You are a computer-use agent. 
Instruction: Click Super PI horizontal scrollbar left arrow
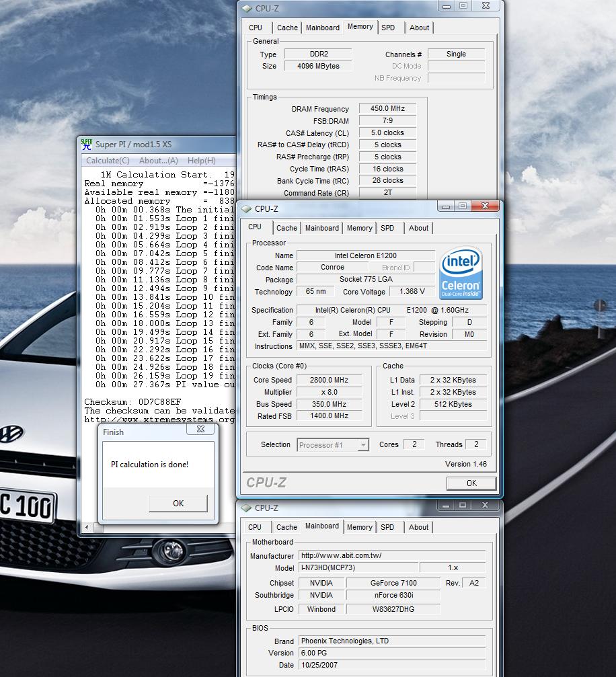click(x=87, y=527)
